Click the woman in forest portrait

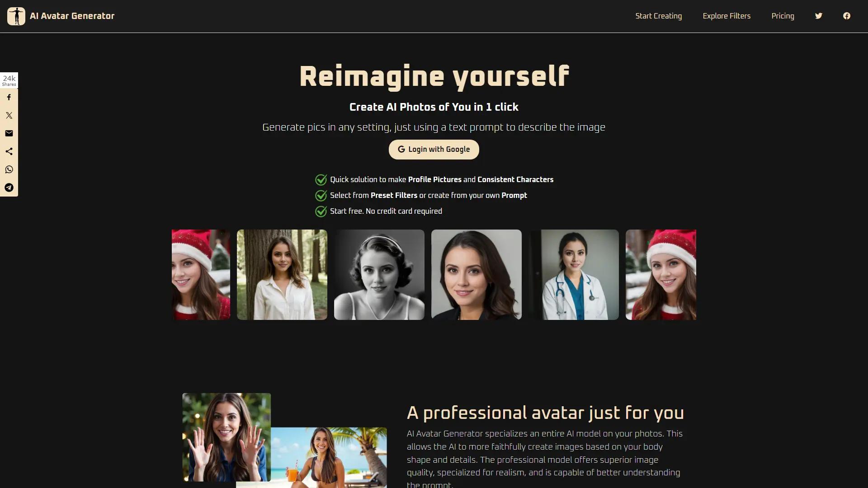tap(282, 275)
